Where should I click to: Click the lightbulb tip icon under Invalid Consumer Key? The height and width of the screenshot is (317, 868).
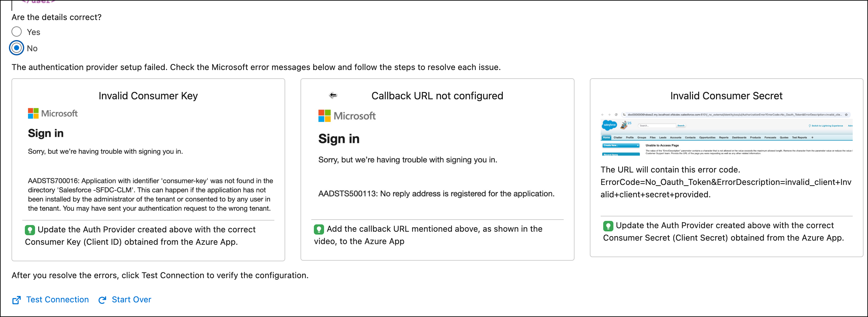point(30,230)
